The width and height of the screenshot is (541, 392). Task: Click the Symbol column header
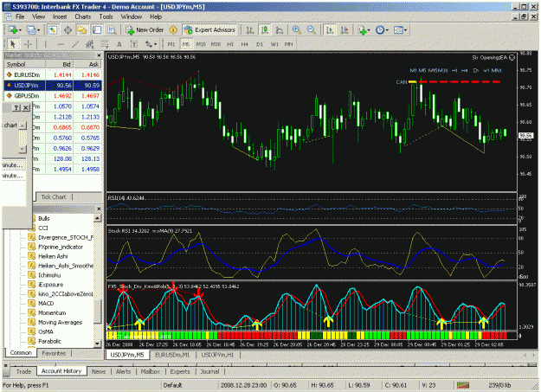pos(25,64)
